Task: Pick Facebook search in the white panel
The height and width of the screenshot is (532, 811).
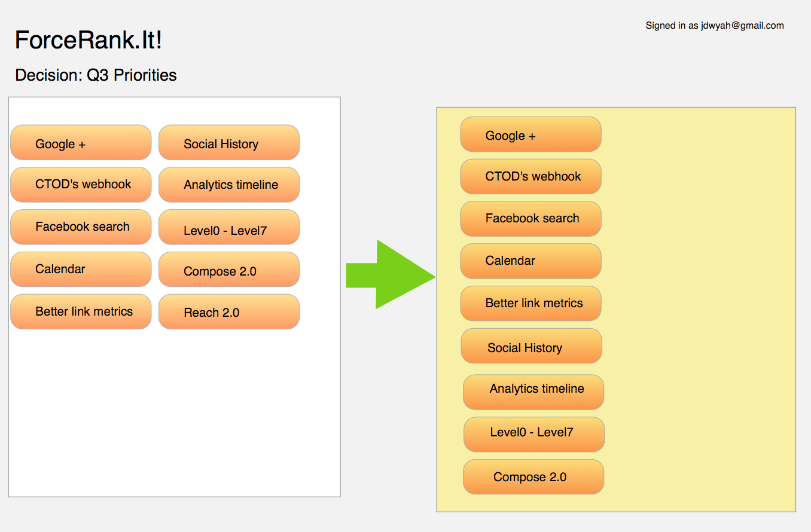Action: click(81, 227)
